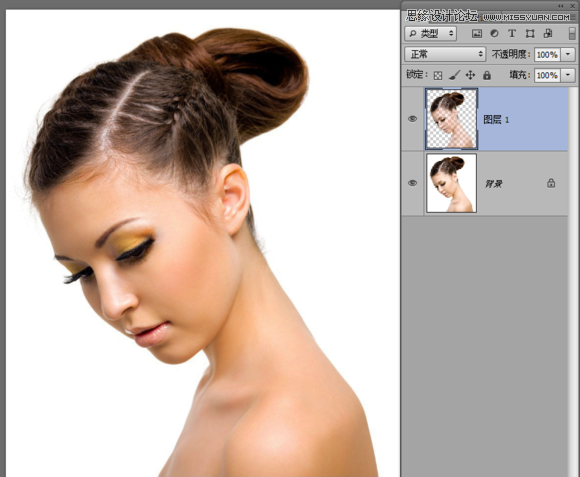
Task: Click the 图层 1 layer thumbnail
Action: point(452,119)
